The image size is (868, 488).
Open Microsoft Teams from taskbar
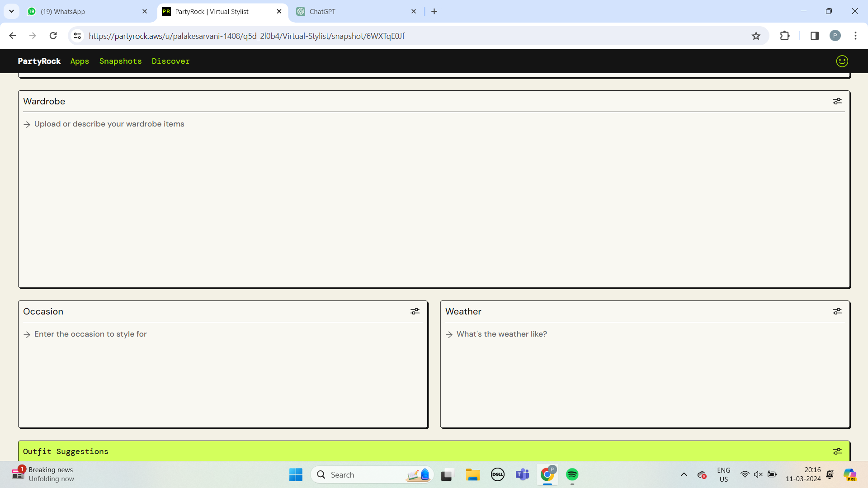[522, 474]
